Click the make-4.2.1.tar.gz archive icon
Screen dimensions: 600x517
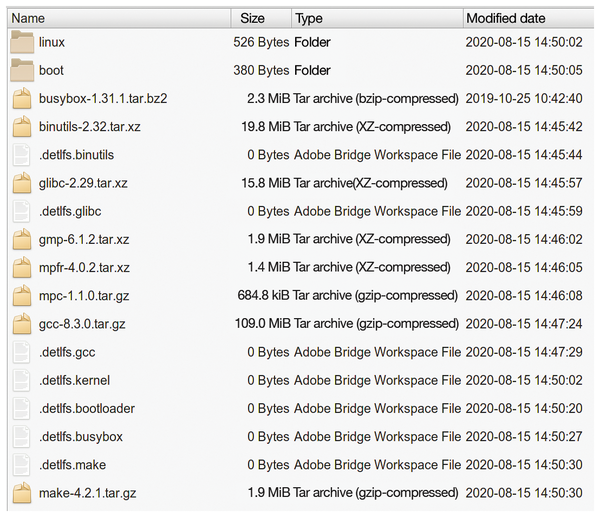pos(22,493)
